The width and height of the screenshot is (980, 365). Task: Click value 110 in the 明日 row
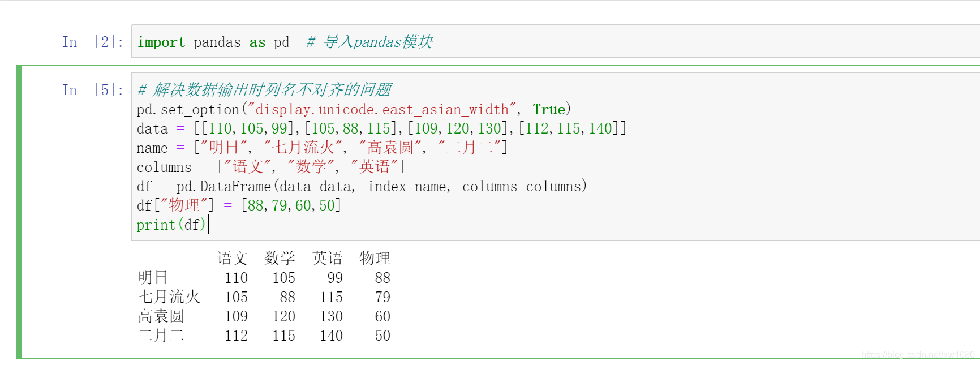(x=237, y=278)
